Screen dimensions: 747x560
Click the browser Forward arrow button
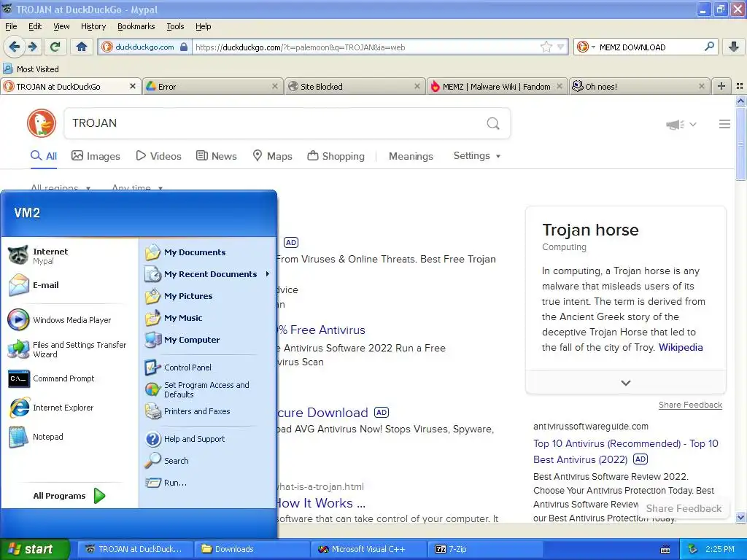(32, 47)
